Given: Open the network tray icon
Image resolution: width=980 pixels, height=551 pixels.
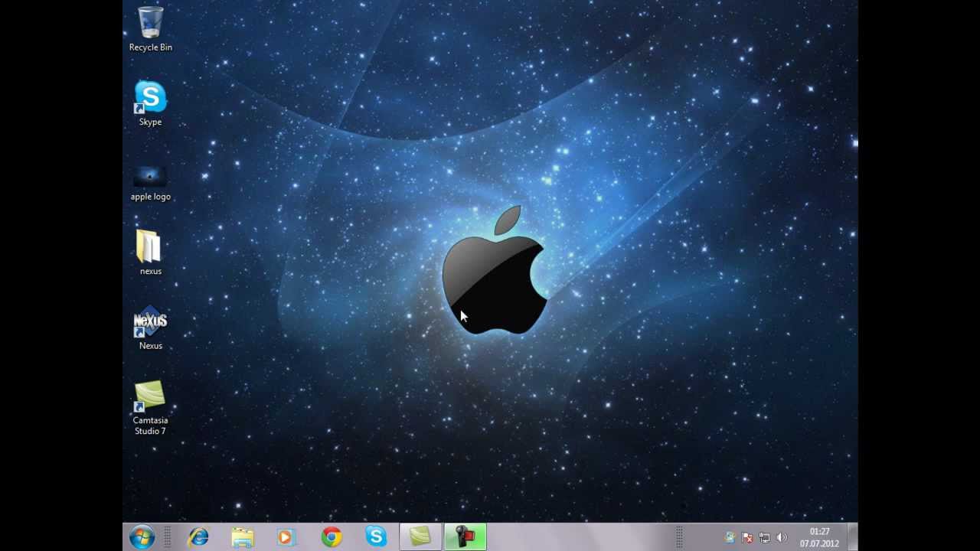Looking at the screenshot, I should coord(764,538).
